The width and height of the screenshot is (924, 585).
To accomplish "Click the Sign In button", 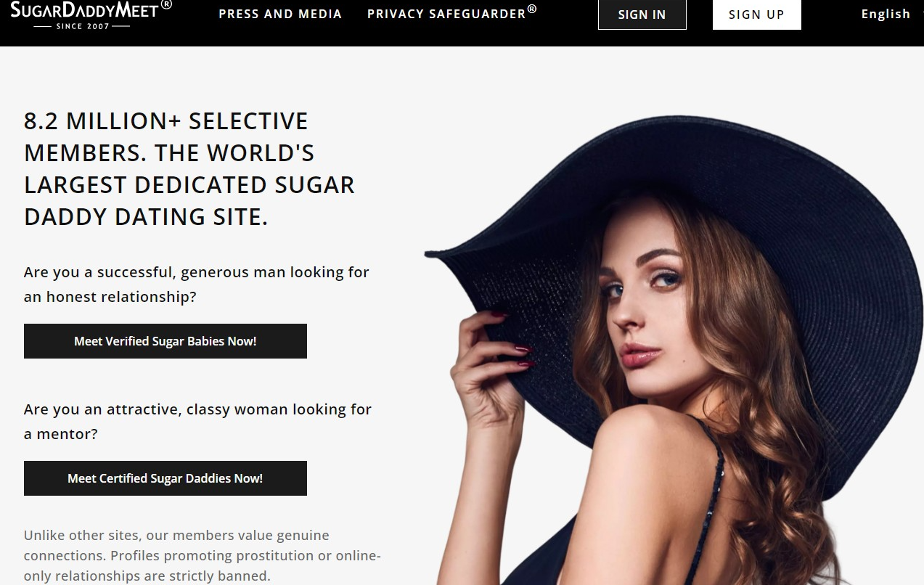I will click(642, 15).
